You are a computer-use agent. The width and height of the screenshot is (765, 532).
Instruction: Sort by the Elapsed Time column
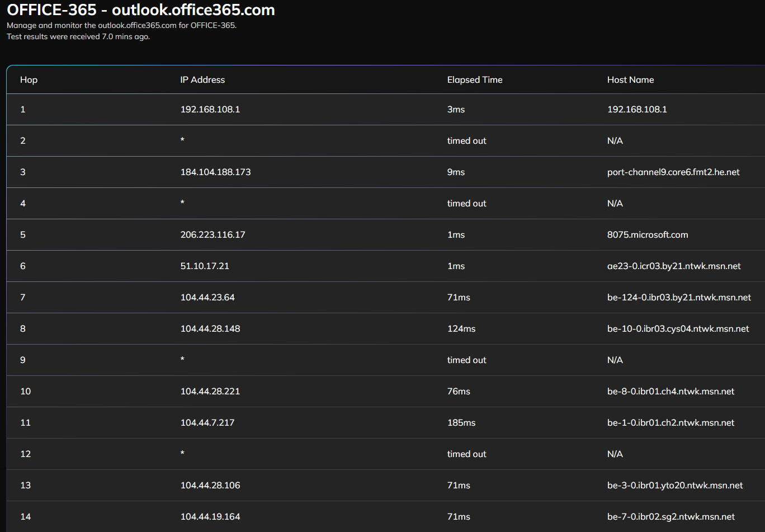[x=475, y=79]
